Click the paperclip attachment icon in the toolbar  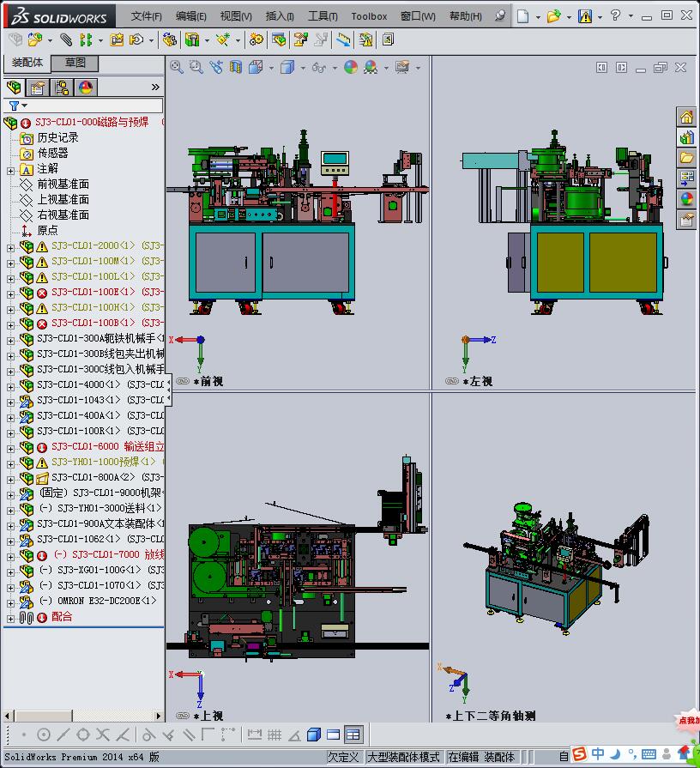pos(65,39)
